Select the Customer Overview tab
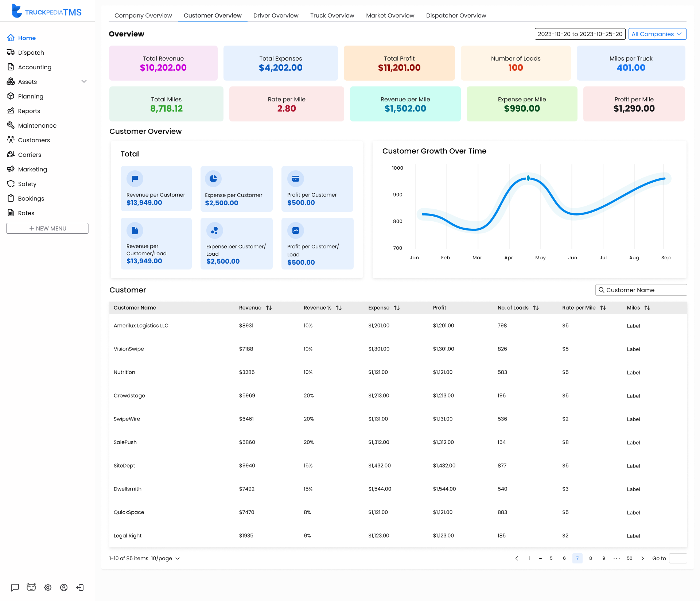The height and width of the screenshot is (601, 700). click(x=213, y=15)
